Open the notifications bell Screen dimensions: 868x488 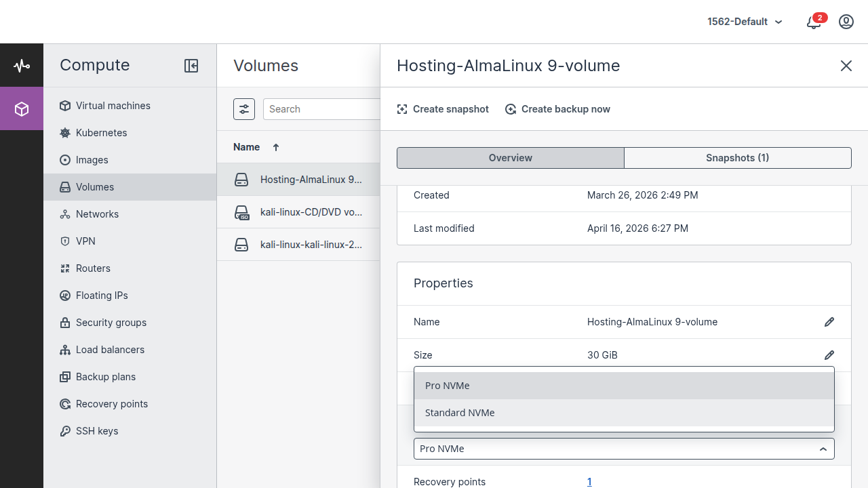[x=814, y=22]
